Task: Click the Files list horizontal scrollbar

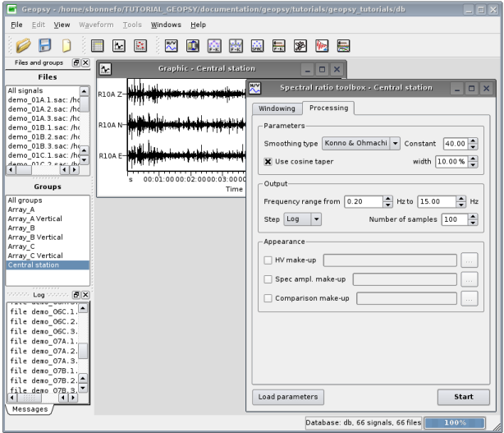Action: click(x=43, y=169)
